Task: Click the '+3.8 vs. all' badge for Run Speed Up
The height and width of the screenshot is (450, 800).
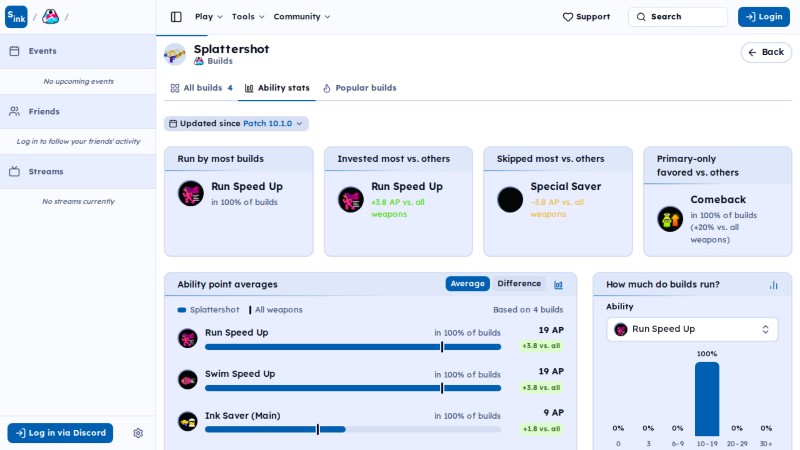Action: point(541,346)
